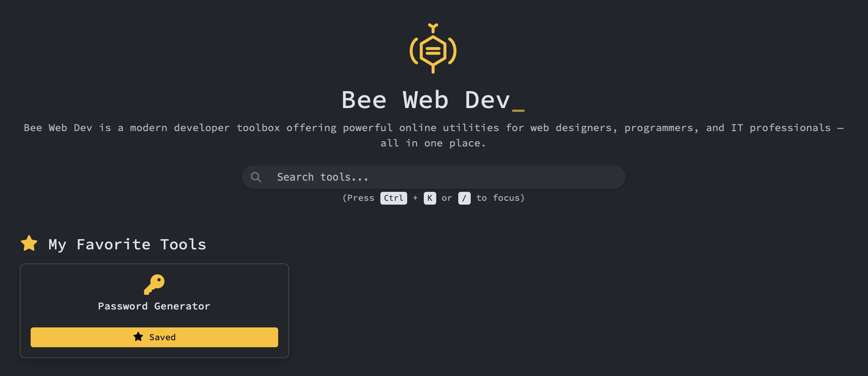Viewport: 868px width, 376px height.
Task: Click the black star inside the Saved button
Action: click(x=138, y=337)
